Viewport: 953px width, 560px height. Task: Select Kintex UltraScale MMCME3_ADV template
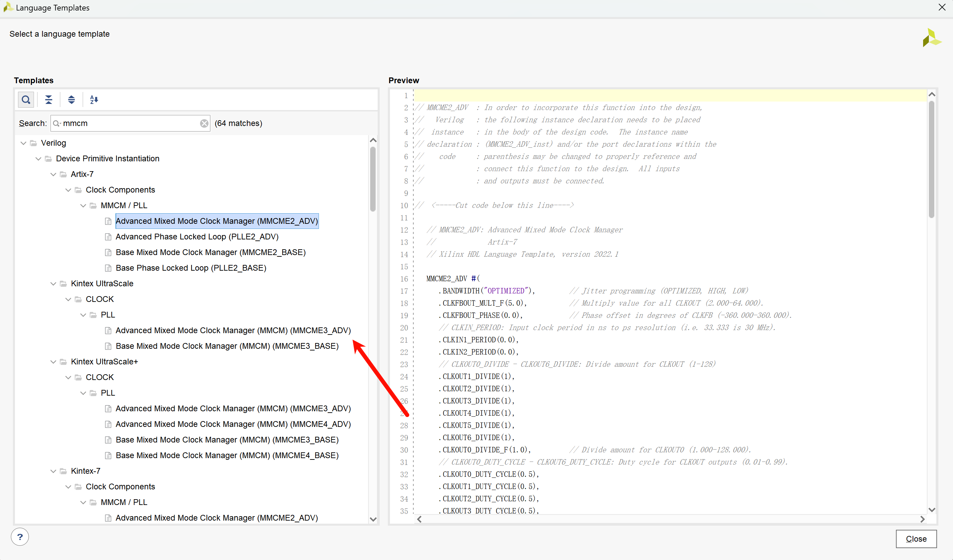click(x=233, y=330)
